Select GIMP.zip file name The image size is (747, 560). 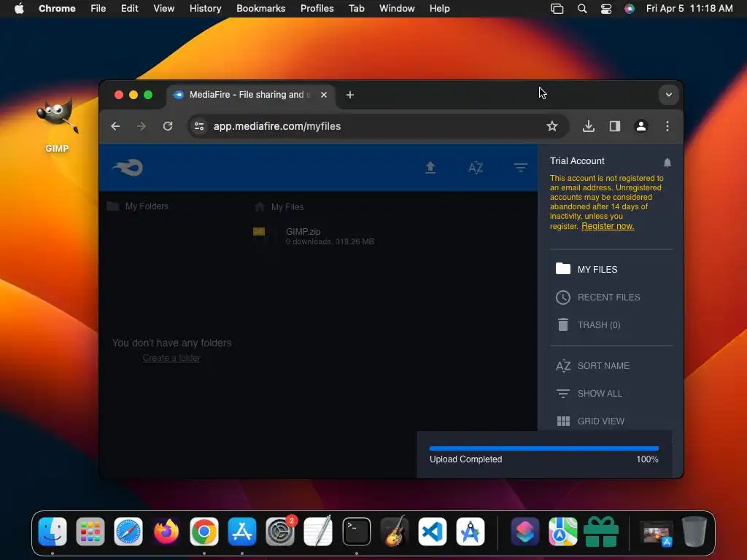point(303,232)
